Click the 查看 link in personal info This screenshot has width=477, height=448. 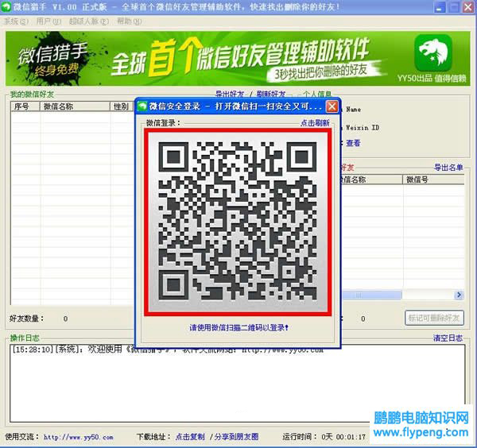click(x=353, y=143)
